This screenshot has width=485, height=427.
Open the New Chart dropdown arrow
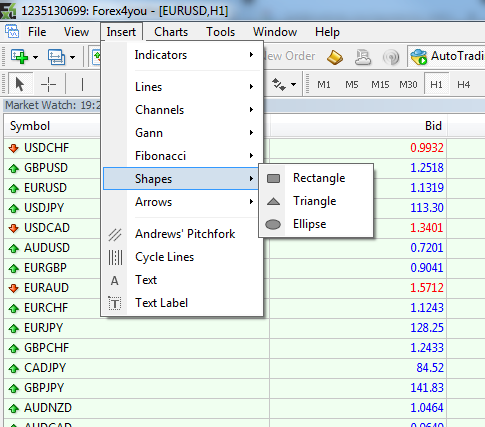click(35, 57)
